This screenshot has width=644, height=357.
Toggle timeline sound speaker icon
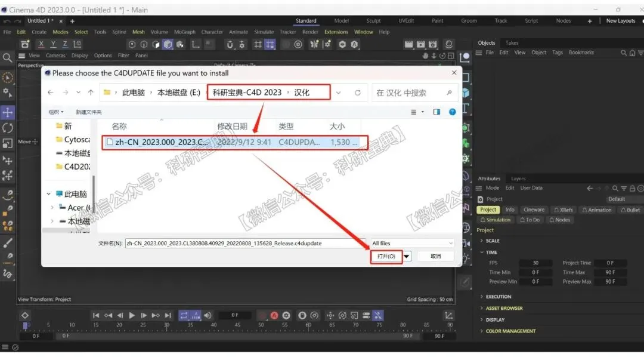tap(208, 315)
